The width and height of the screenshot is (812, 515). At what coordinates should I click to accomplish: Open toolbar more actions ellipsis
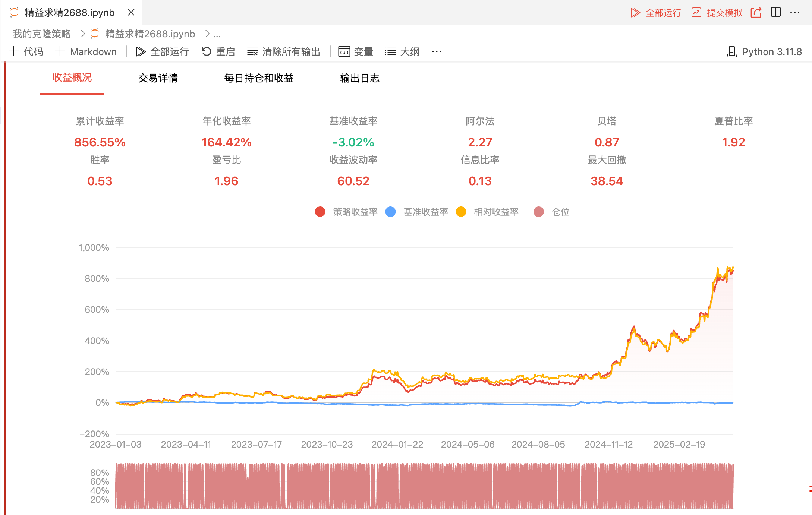coord(437,52)
